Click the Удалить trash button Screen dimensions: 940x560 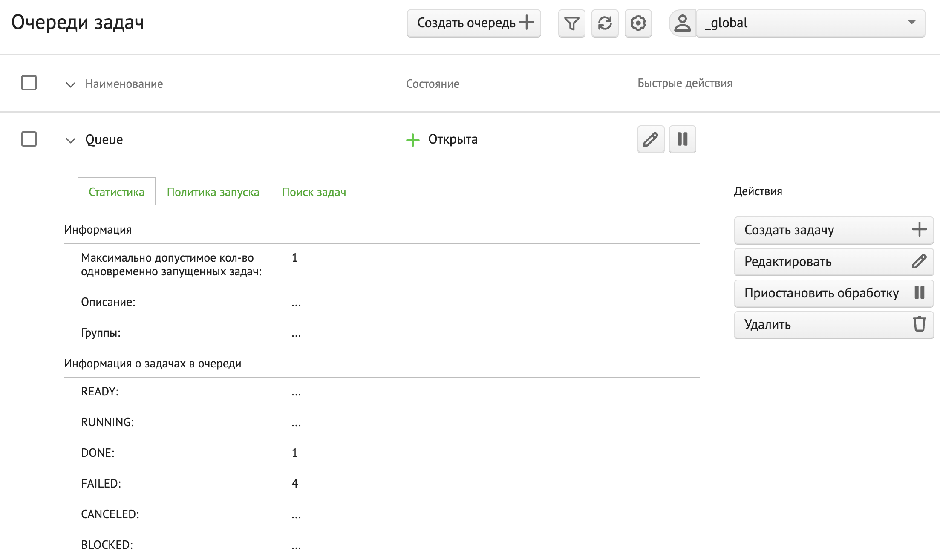[833, 325]
